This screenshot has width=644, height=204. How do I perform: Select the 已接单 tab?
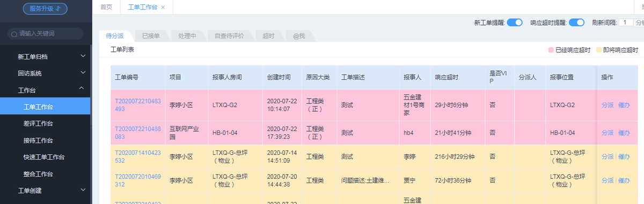point(151,36)
